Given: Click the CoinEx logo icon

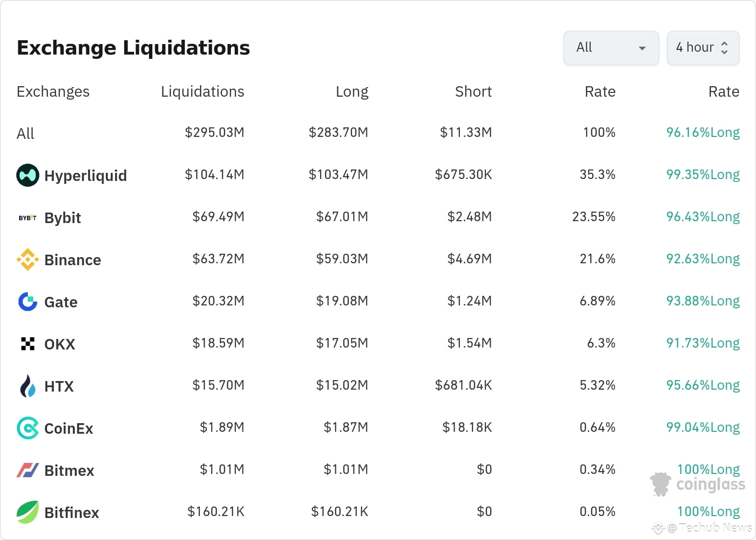Looking at the screenshot, I should click(28, 428).
